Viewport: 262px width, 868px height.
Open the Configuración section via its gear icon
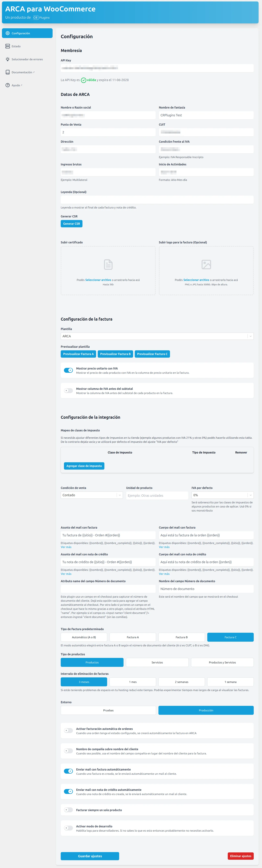(8, 33)
